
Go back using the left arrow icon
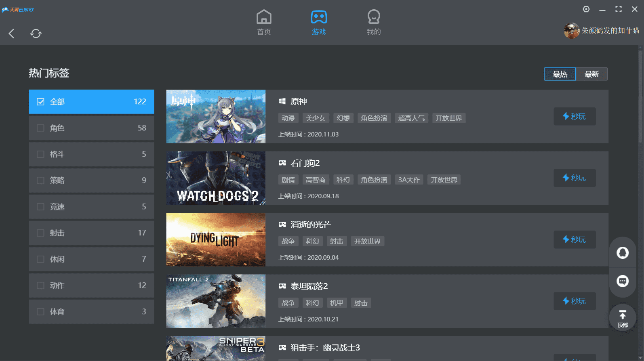(12, 34)
